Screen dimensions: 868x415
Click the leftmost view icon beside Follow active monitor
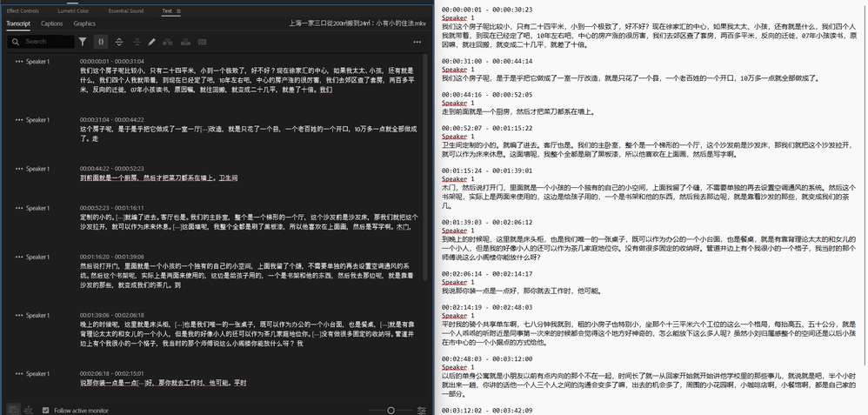[13, 410]
